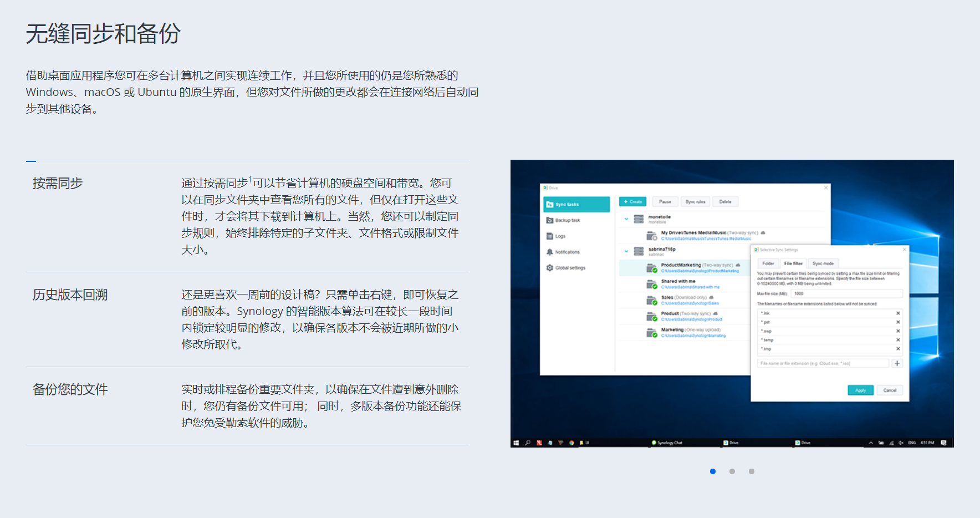Collapse the sabrina716p server group
Screen dimensions: 980x518
coord(626,251)
